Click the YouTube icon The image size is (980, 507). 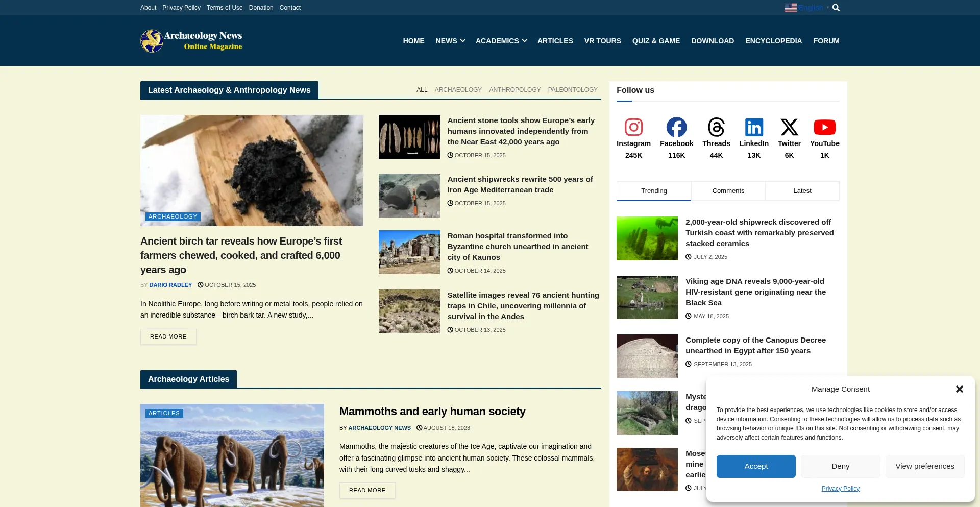tap(824, 127)
